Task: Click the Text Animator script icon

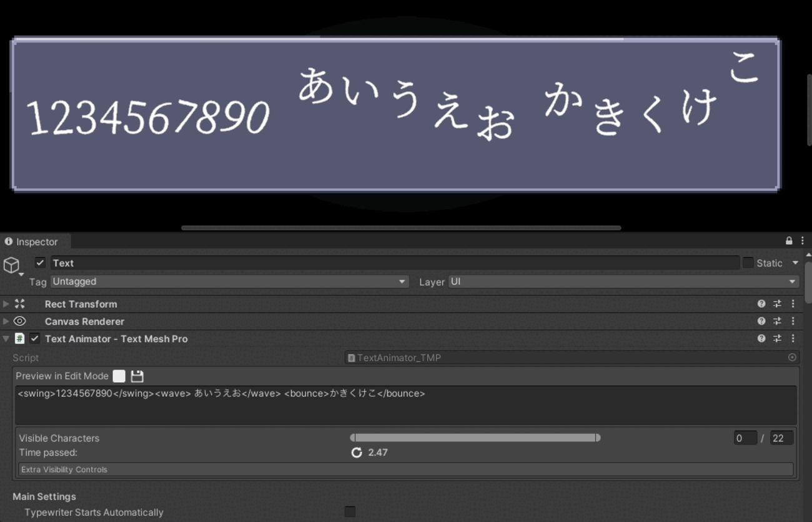Action: click(x=20, y=338)
